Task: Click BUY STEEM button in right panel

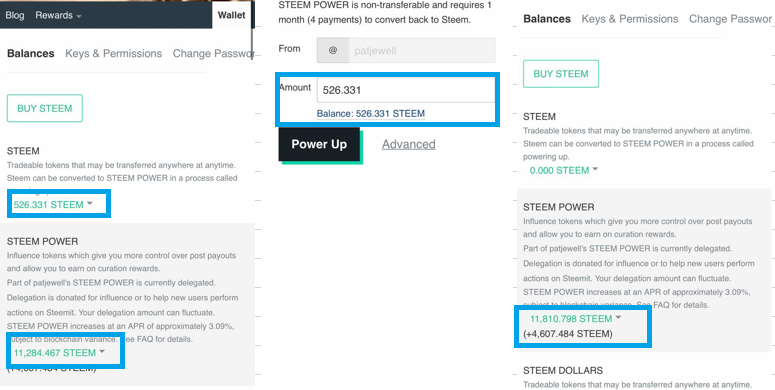Action: 561,74
